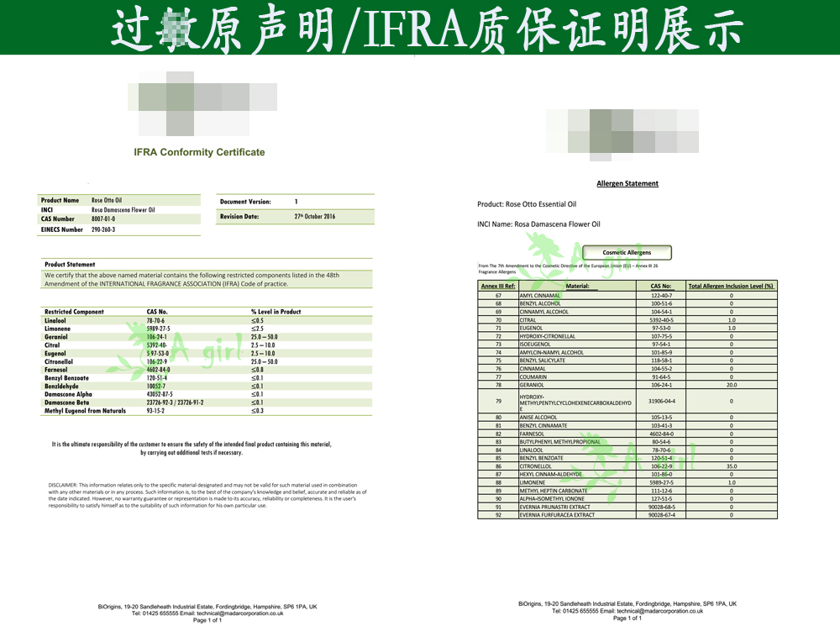
Task: Select "HEXYL CINNAM-ALDEHYDE" in the allergen table
Action: point(551,474)
